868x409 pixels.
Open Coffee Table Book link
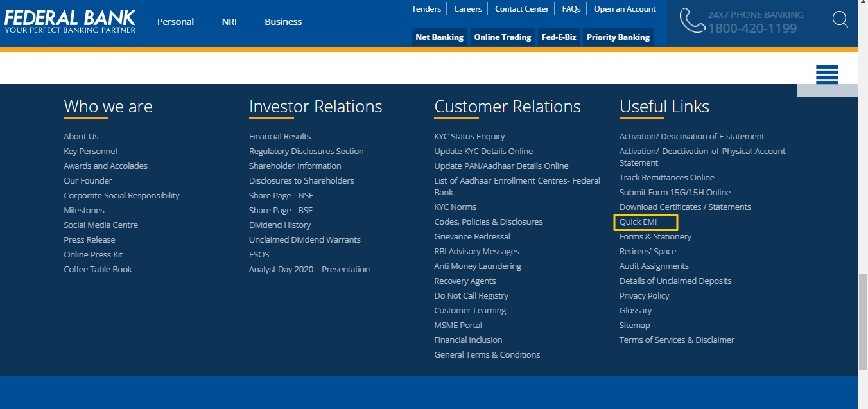click(x=98, y=269)
